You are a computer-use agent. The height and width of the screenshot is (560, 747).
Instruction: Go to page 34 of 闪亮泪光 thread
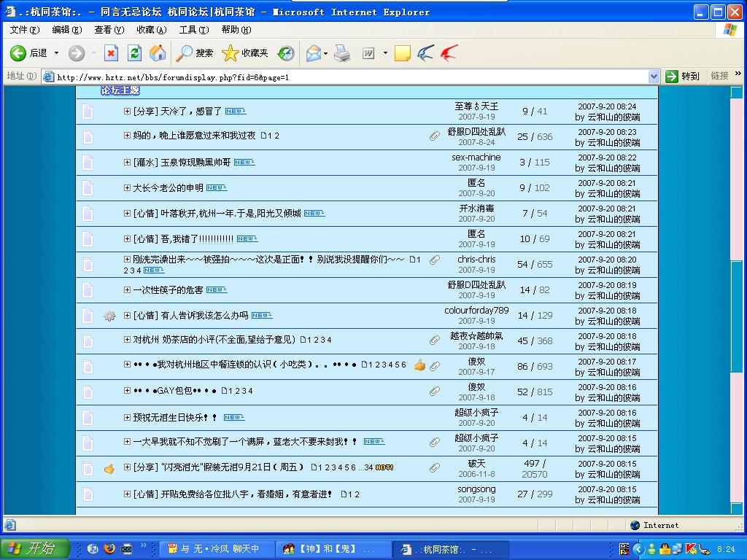click(x=368, y=467)
